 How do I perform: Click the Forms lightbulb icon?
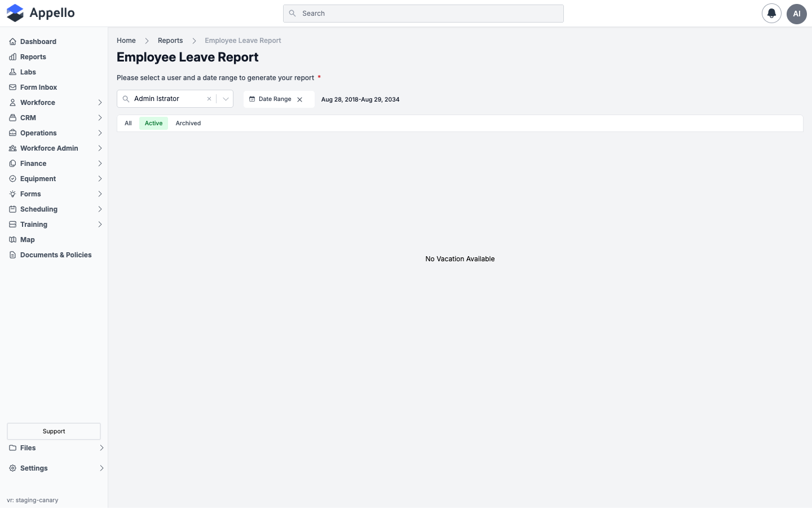pos(12,194)
